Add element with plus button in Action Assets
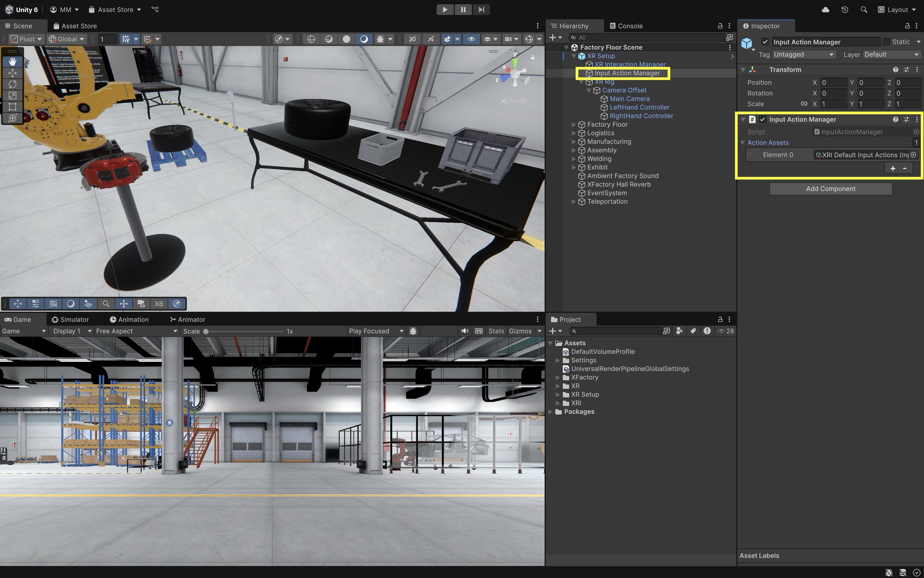The image size is (924, 578). click(x=893, y=169)
